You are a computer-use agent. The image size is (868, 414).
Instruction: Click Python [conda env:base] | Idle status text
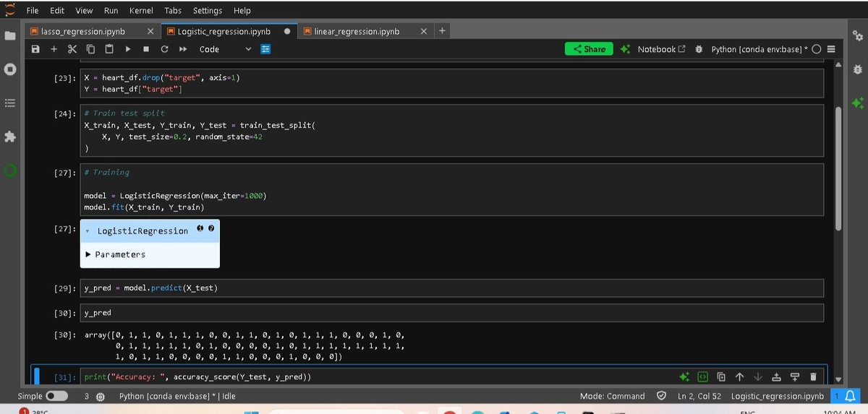click(x=177, y=396)
